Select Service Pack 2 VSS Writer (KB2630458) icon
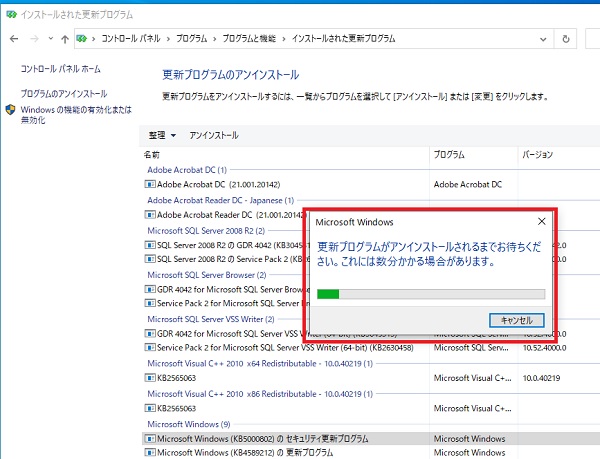This screenshot has width=600, height=459. click(x=150, y=347)
